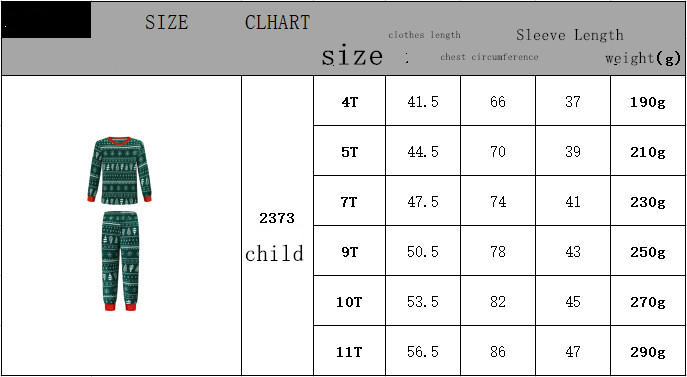Click the 'weight(g)' header label

(x=643, y=58)
